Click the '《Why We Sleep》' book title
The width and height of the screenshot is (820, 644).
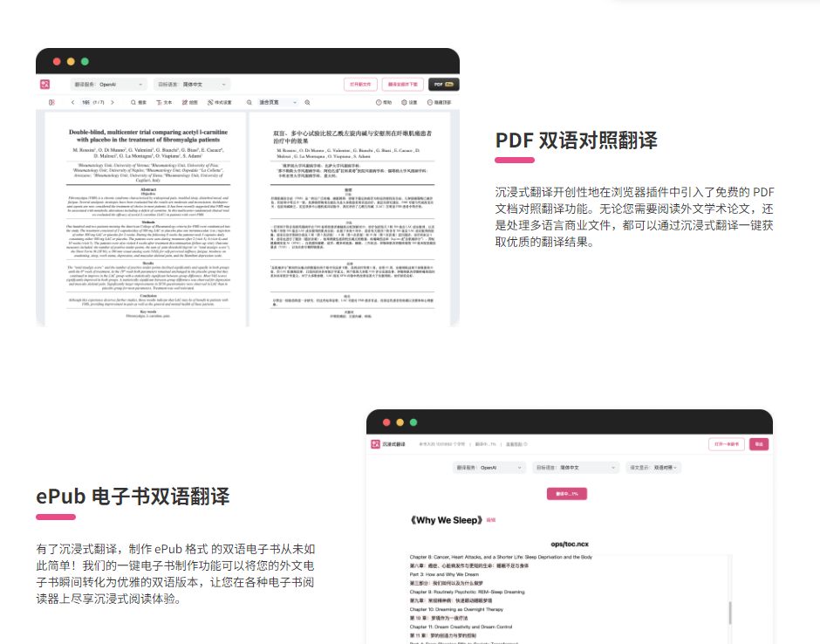[446, 520]
